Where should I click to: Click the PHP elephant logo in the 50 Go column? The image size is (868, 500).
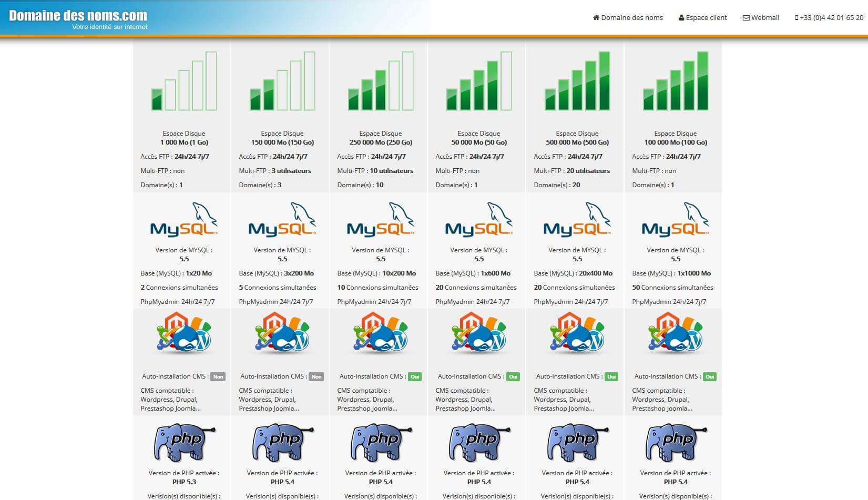coord(479,443)
